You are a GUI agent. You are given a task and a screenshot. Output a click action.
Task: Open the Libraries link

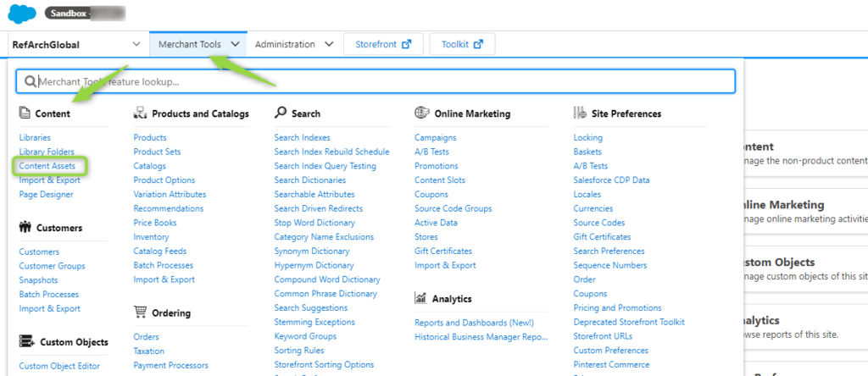[x=35, y=137]
